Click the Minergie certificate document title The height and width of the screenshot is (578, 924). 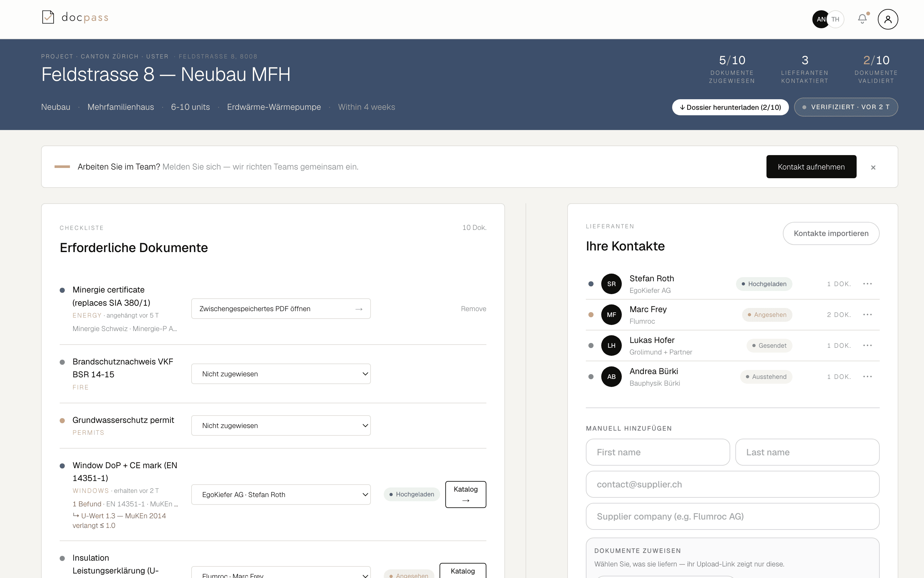tap(111, 296)
